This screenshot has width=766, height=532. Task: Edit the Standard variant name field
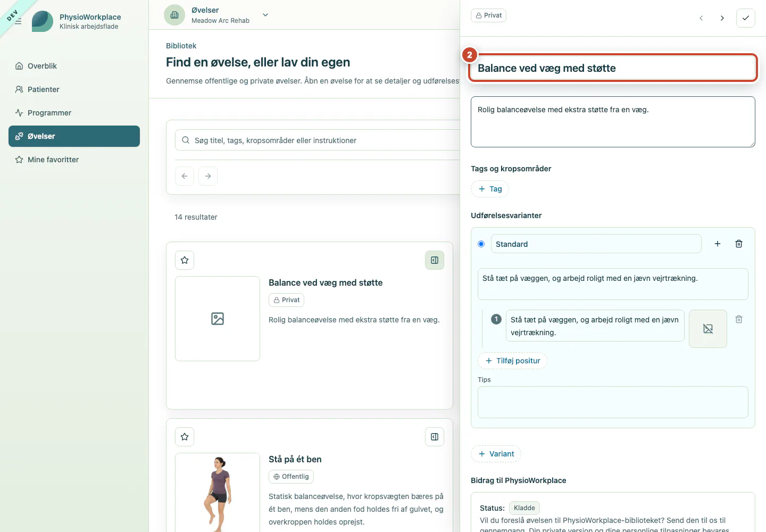(596, 244)
